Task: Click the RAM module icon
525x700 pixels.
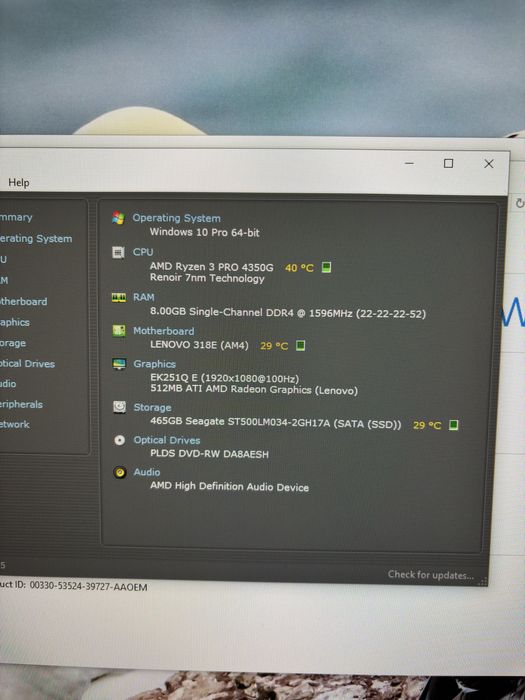Action: pyautogui.click(x=119, y=297)
